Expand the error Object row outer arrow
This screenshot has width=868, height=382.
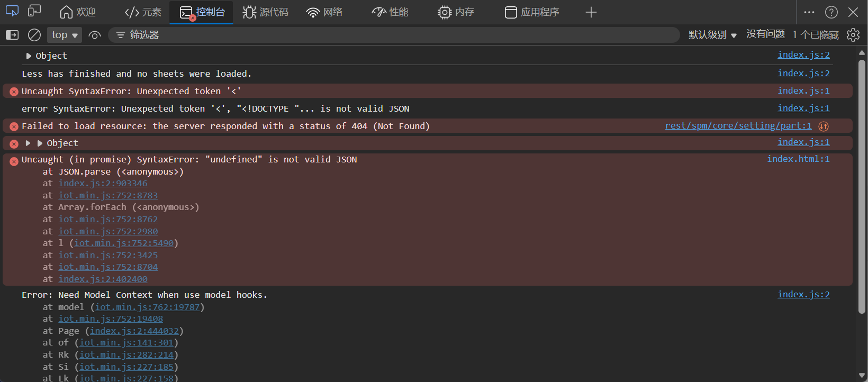28,143
